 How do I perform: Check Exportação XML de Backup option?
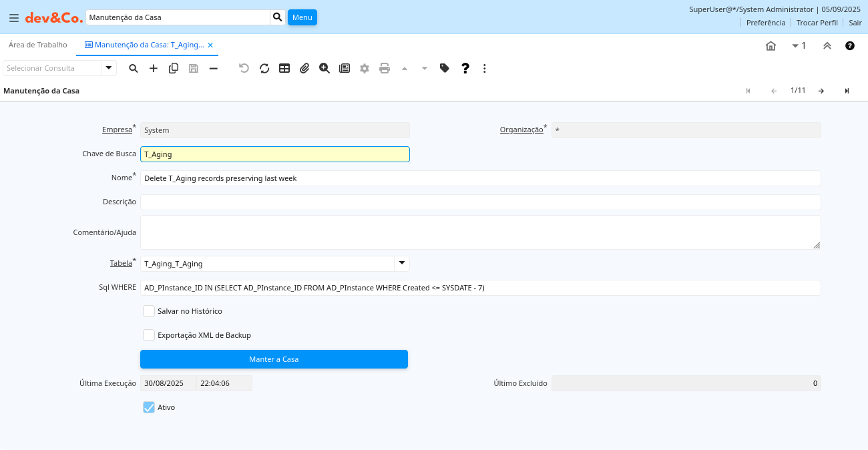tap(149, 335)
